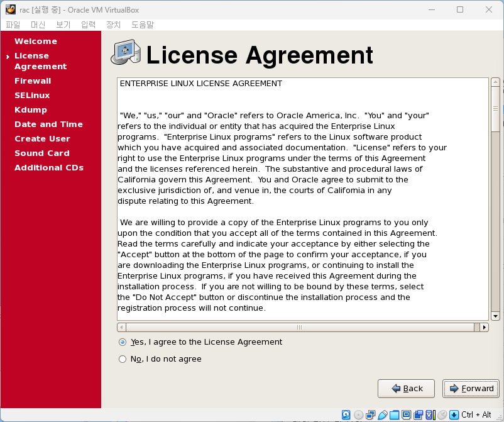This screenshot has width=504, height=422.
Task: Click the ENTERPRISE LINUX LICENSE AGREEMENT heading text
Action: (201, 84)
